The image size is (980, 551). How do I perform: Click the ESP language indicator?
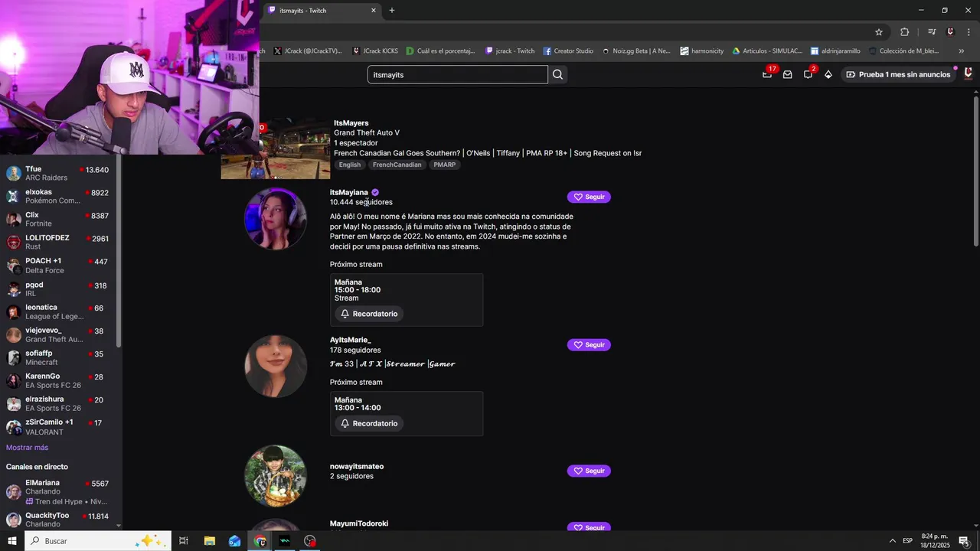pos(907,541)
